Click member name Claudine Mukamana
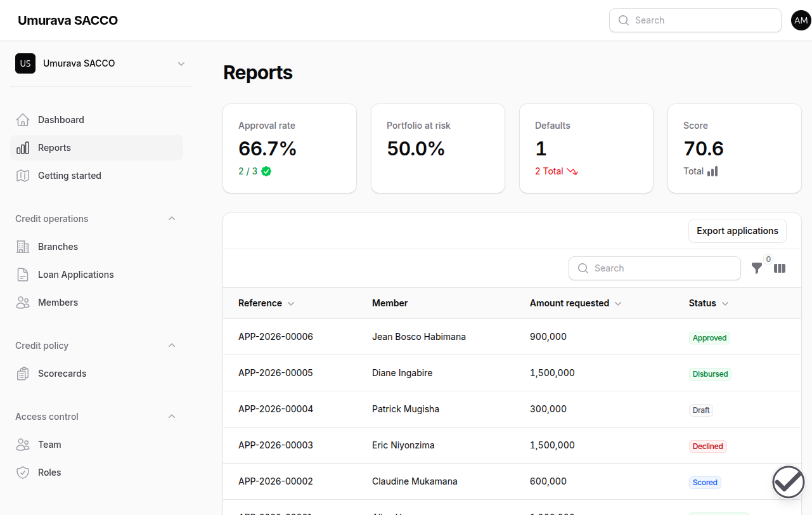Screen dimensions: 812x515 (x=415, y=481)
